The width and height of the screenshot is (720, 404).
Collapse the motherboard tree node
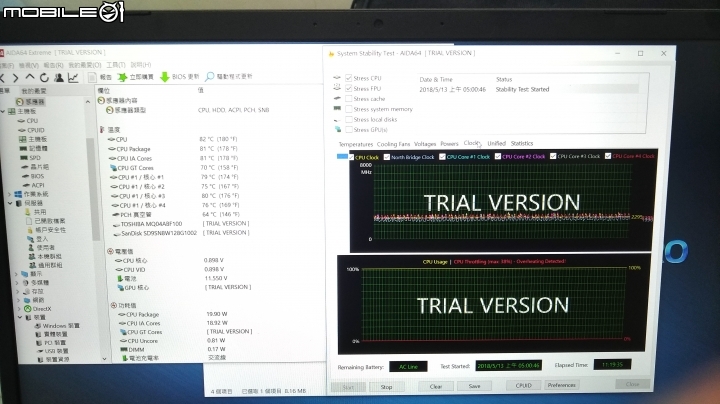[3, 111]
